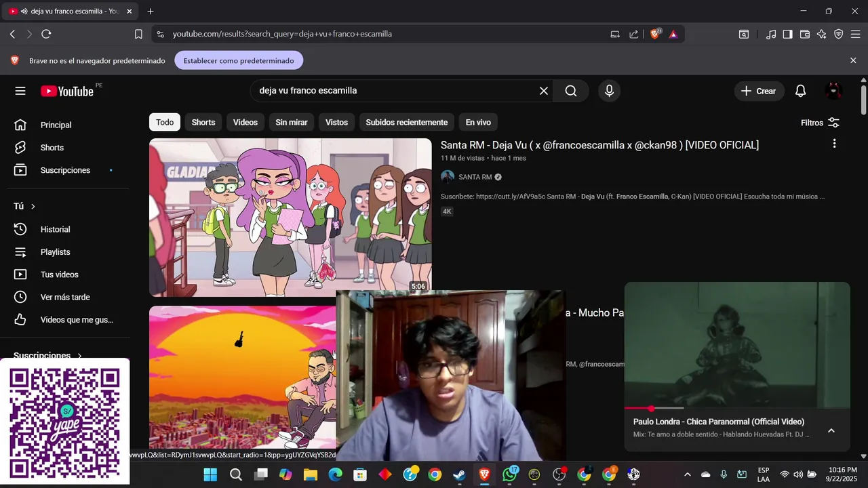Viewport: 868px width, 488px height.
Task: Clear the search text with the X
Action: point(544,91)
